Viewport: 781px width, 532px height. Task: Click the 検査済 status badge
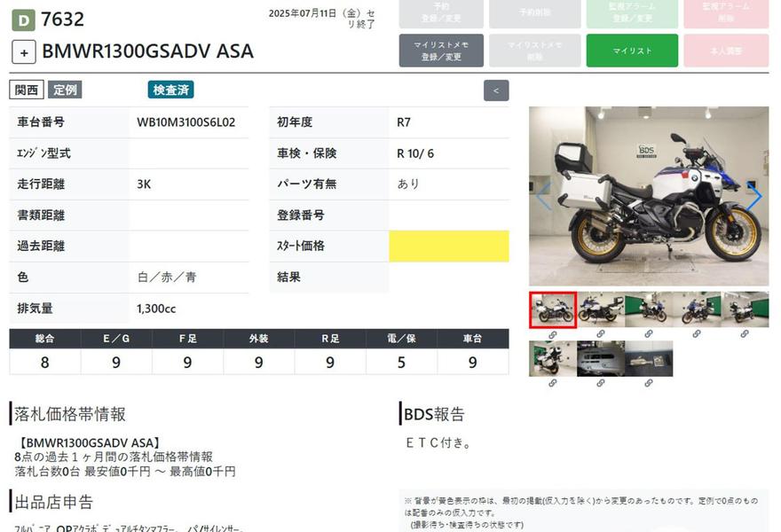point(170,90)
